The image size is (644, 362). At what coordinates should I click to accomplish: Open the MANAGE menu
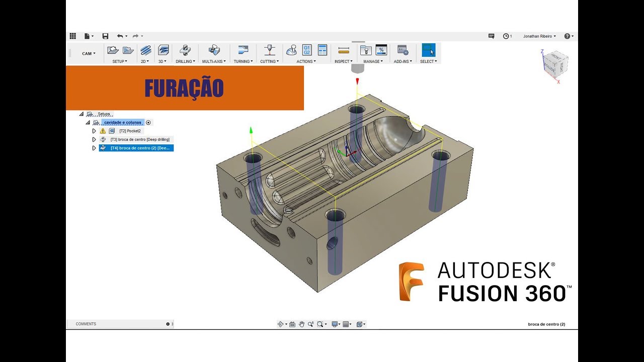373,61
